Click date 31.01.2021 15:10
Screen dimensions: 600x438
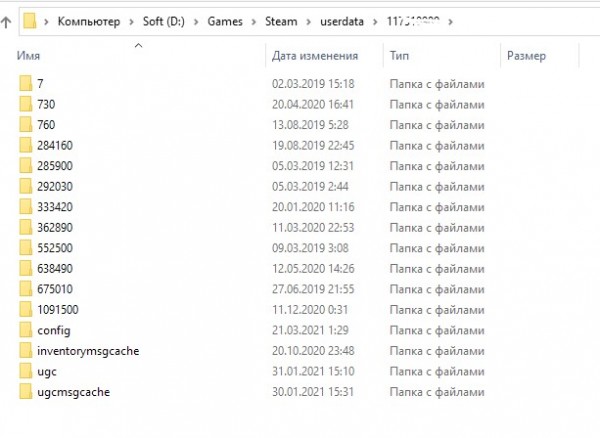[x=313, y=371]
